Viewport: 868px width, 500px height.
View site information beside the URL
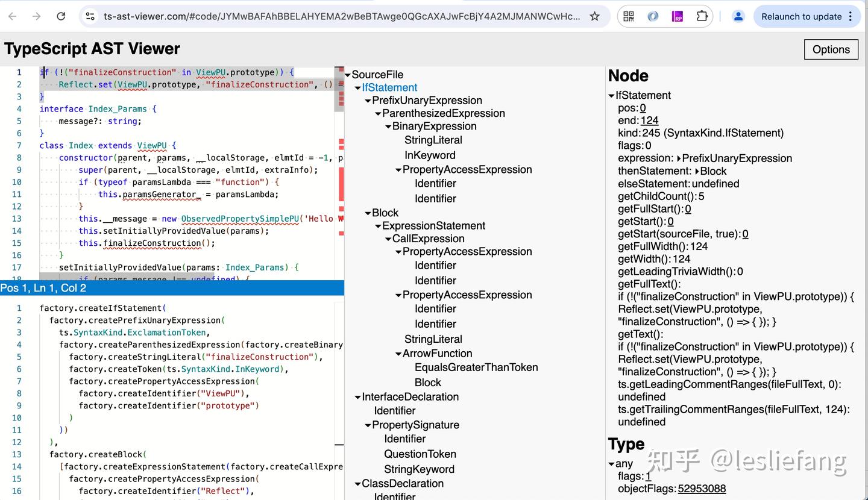click(x=90, y=17)
